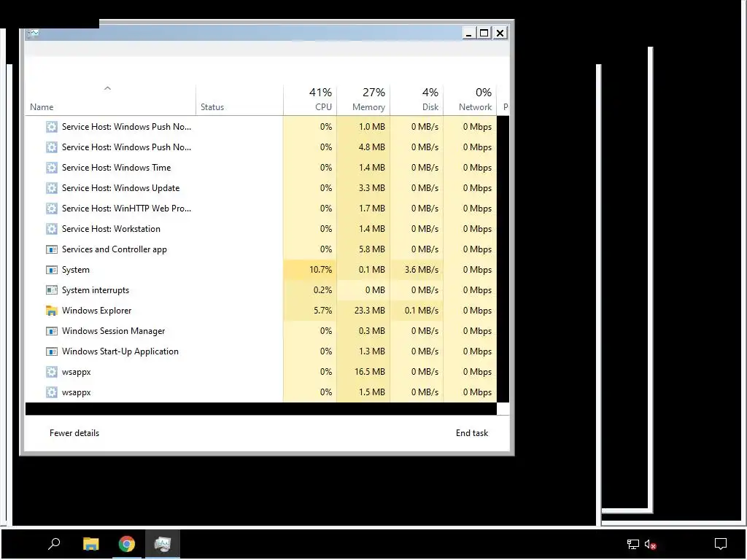Click the muted volume tray icon
This screenshot has width=747, height=560.
tap(650, 544)
